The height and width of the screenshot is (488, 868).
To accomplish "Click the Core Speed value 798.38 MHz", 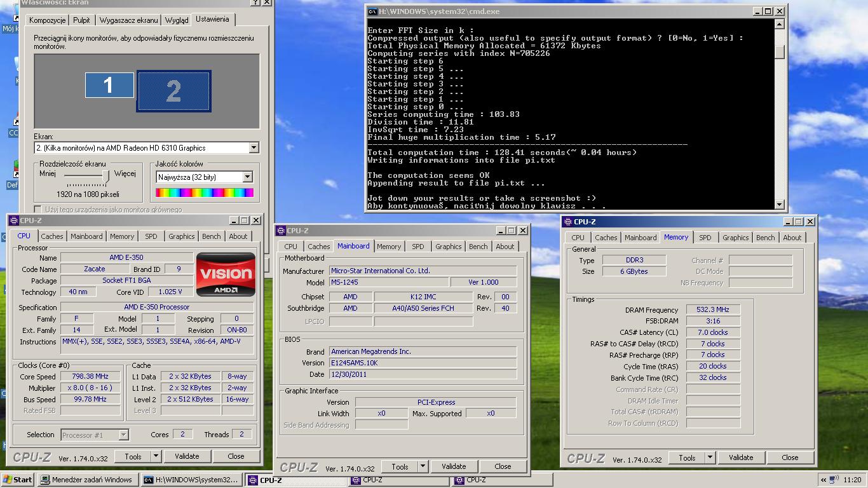I will point(91,376).
